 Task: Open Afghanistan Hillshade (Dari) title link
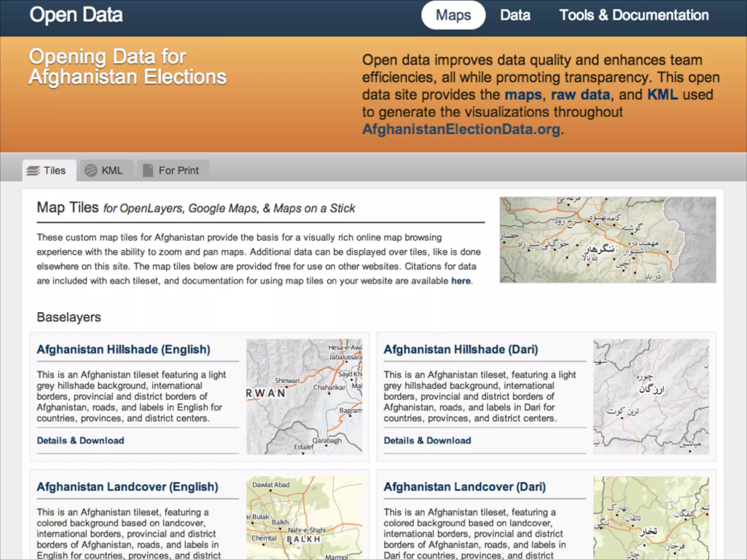pos(461,349)
